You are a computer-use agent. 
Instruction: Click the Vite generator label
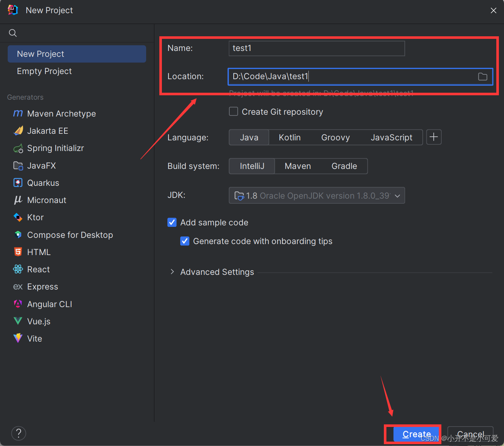point(34,339)
